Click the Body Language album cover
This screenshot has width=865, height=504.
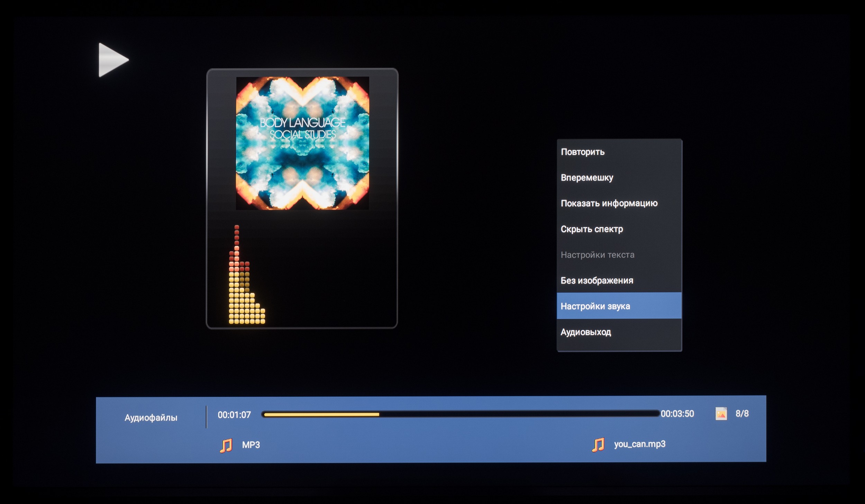click(302, 143)
